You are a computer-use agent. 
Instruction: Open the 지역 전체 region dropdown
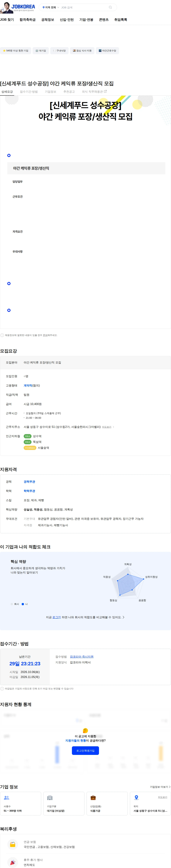pyautogui.click(x=51, y=7)
